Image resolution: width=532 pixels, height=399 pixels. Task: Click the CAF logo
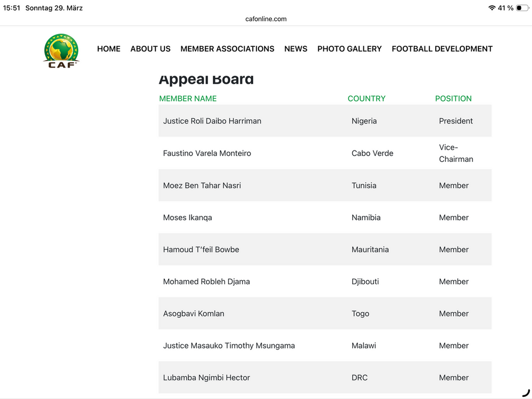click(x=61, y=51)
